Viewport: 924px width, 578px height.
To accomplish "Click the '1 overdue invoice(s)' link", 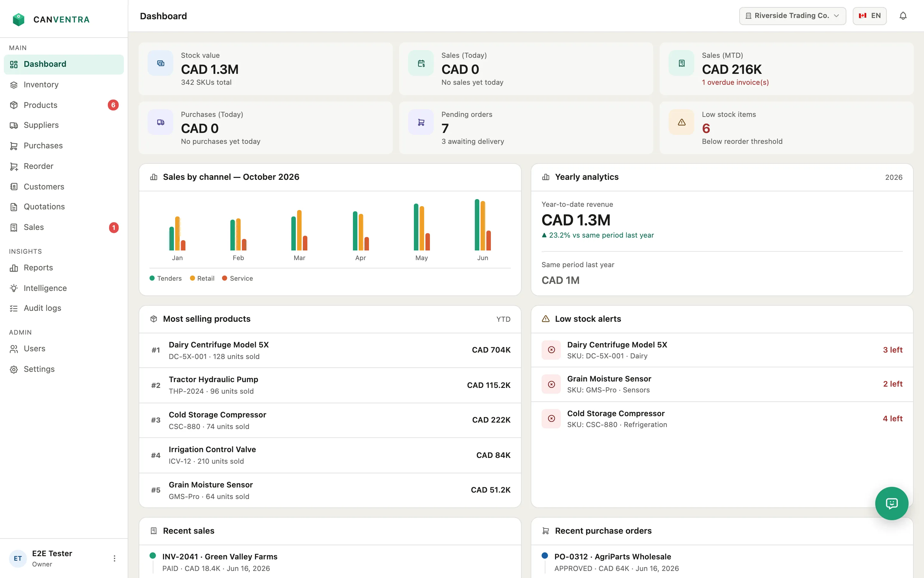I will (x=735, y=82).
